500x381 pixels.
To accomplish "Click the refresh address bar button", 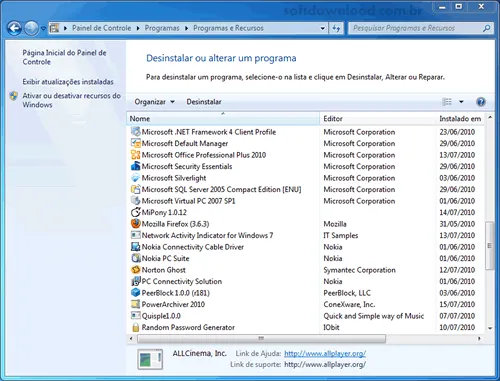I will [336, 28].
